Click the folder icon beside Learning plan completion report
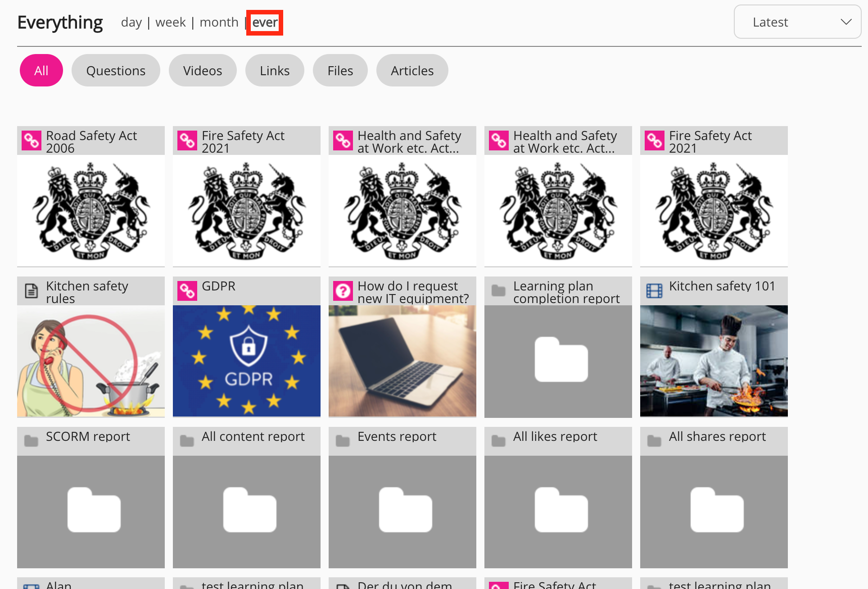Viewport: 868px width, 589px height. coord(499,290)
